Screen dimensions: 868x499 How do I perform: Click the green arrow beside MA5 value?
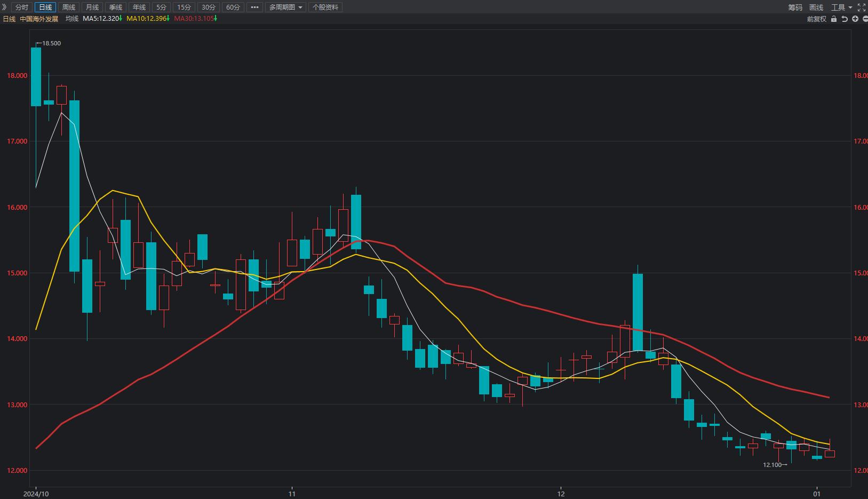tap(121, 19)
